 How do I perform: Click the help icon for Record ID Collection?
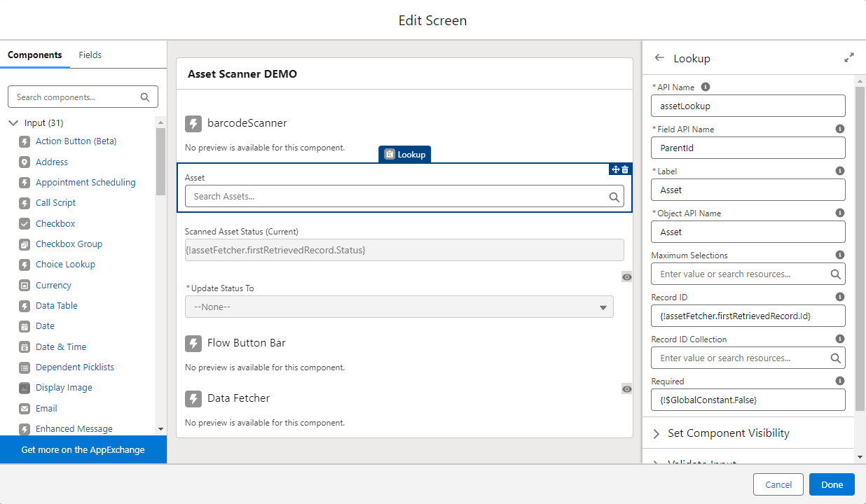840,339
